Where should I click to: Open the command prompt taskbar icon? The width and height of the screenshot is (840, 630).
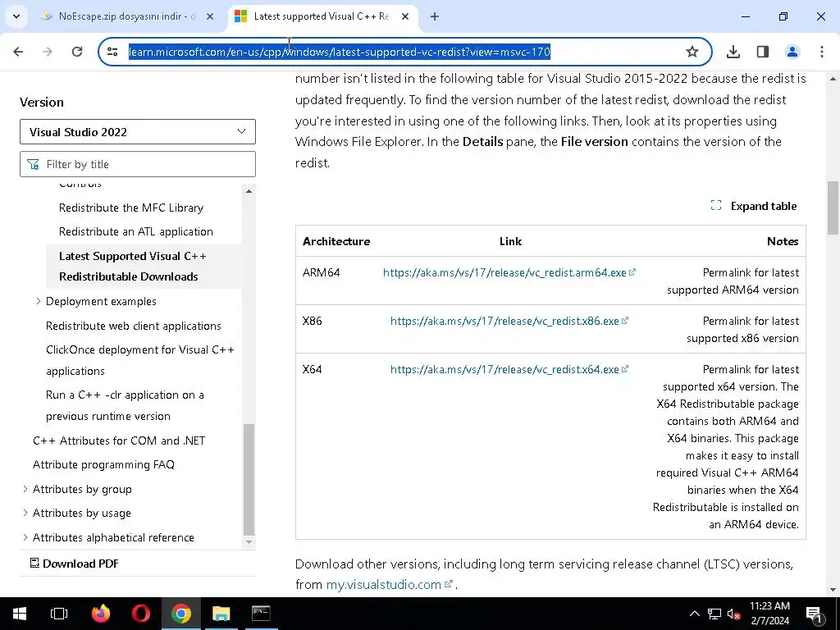pos(261,614)
